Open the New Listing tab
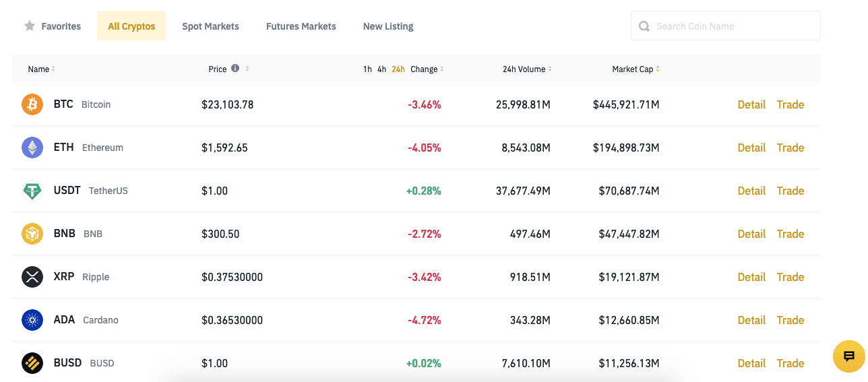Viewport: 868px width, 382px height. click(x=388, y=26)
